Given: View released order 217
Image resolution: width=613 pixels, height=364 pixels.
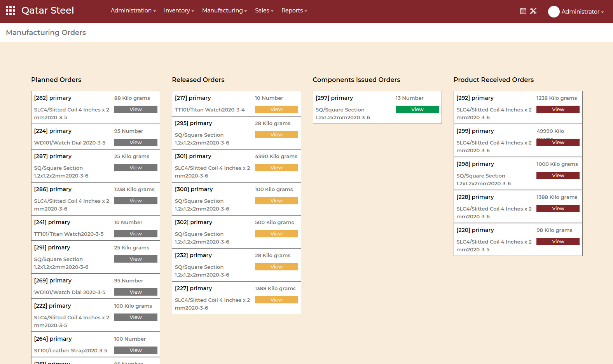Looking at the screenshot, I should [x=276, y=110].
